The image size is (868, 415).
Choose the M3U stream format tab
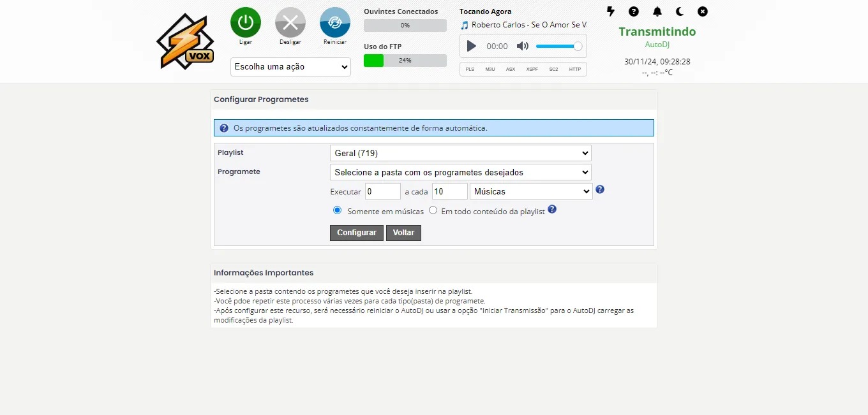coord(490,69)
